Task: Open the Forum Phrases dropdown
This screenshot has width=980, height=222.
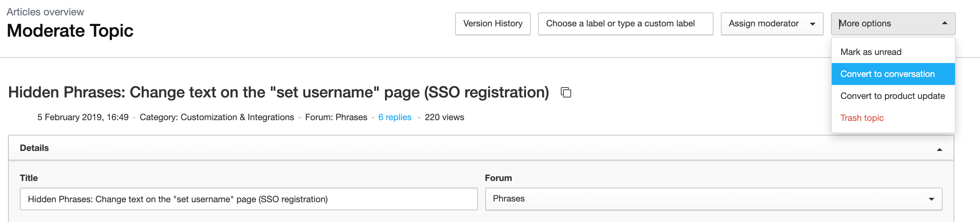Action: (x=713, y=199)
